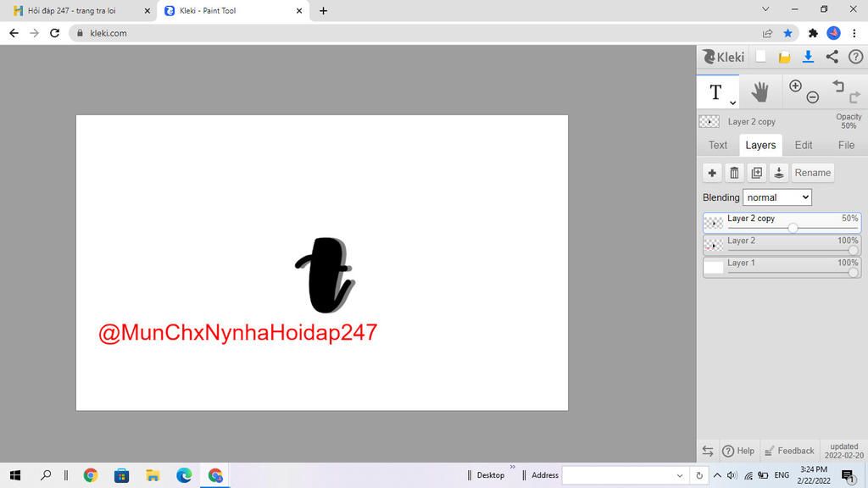Click the ENG language indicator
Screen dimensions: 868x488
(x=782, y=475)
